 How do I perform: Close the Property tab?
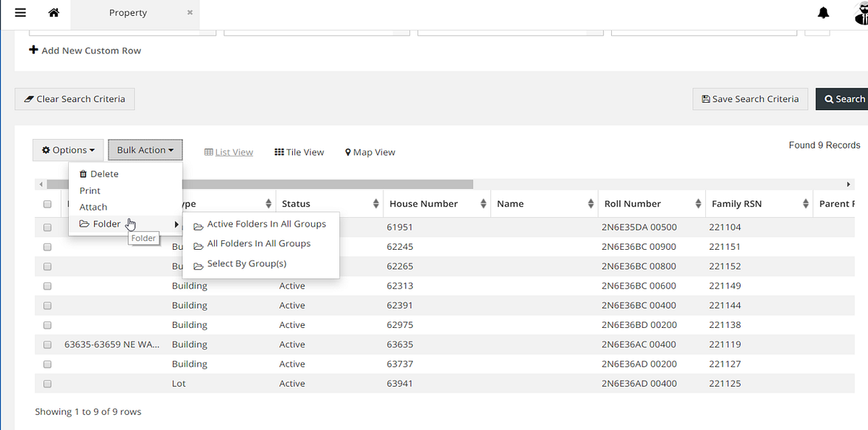[190, 13]
